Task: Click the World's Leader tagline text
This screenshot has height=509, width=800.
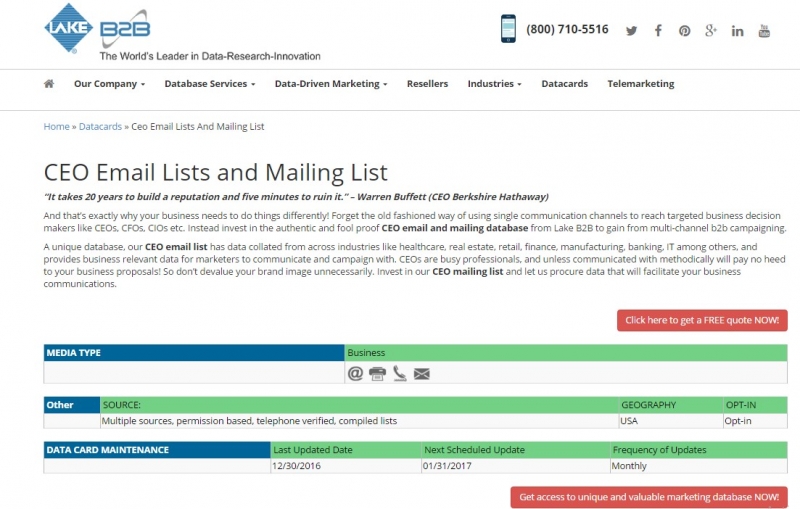Action: click(x=210, y=56)
